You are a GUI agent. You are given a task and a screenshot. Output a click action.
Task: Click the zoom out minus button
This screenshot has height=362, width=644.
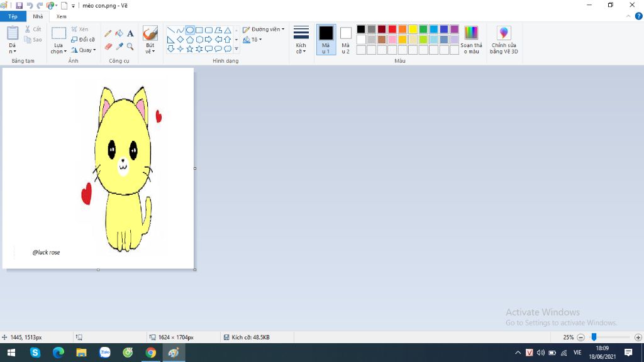click(580, 337)
